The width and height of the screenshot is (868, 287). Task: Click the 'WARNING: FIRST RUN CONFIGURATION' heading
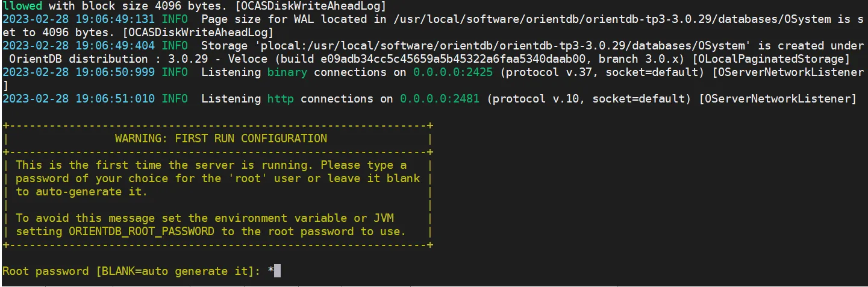tap(220, 139)
